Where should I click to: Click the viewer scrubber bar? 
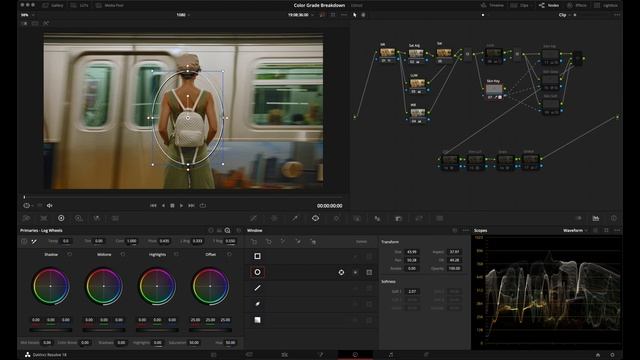[x=184, y=197]
